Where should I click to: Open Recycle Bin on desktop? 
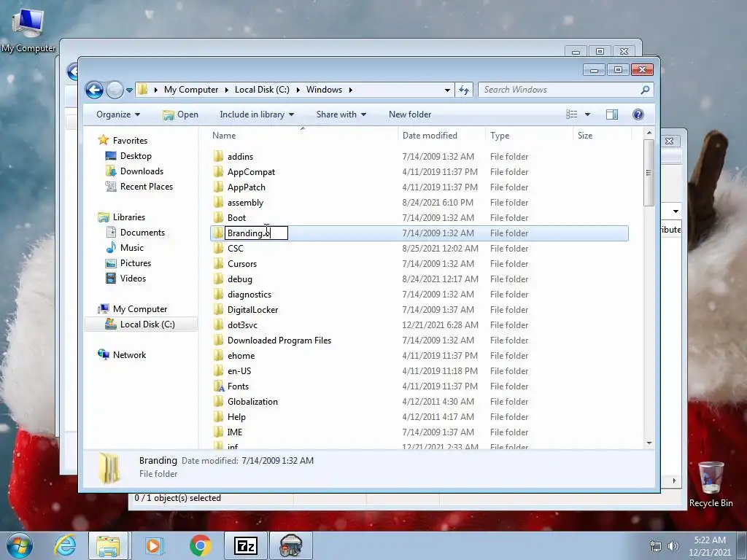pos(711,484)
